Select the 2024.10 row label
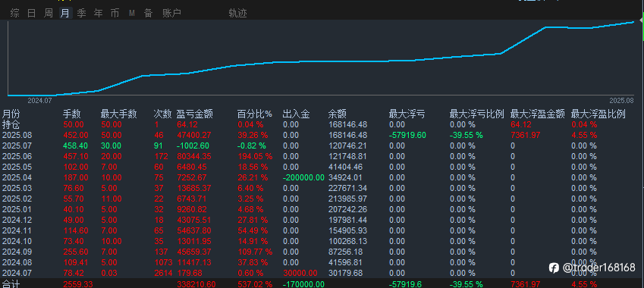644x288 pixels. [x=17, y=241]
